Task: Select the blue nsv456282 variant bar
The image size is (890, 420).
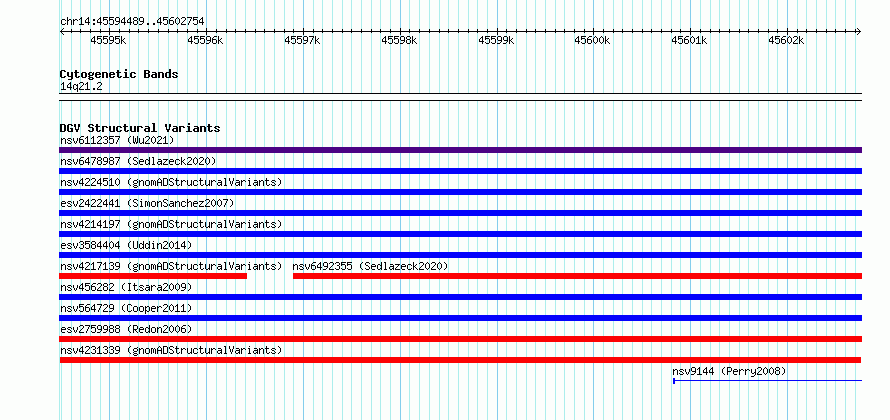Action: point(460,297)
